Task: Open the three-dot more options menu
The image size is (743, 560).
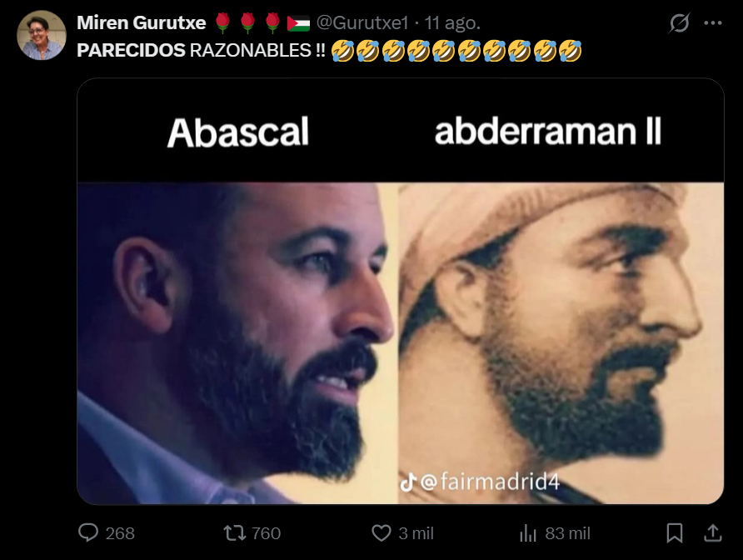Action: click(x=713, y=22)
